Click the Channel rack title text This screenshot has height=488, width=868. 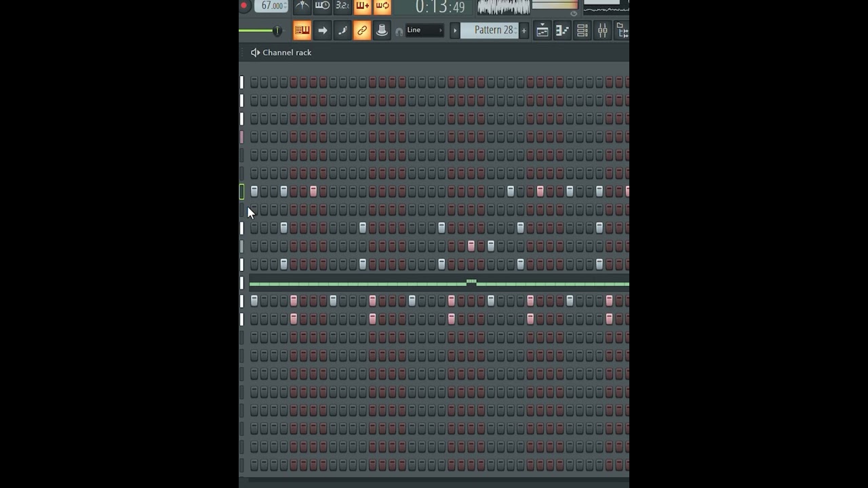coord(287,52)
